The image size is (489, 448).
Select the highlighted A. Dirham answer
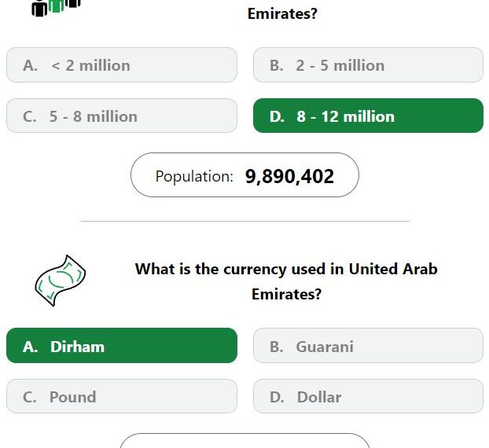122,345
